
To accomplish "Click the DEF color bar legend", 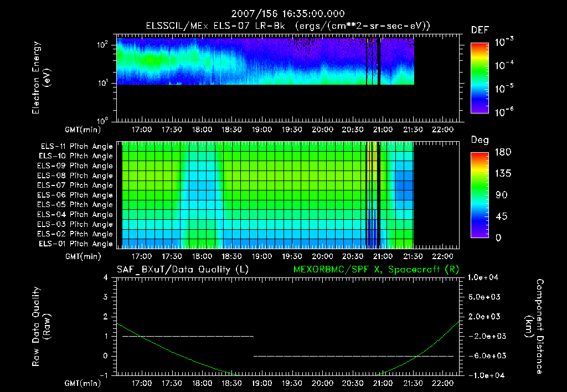I will point(480,78).
